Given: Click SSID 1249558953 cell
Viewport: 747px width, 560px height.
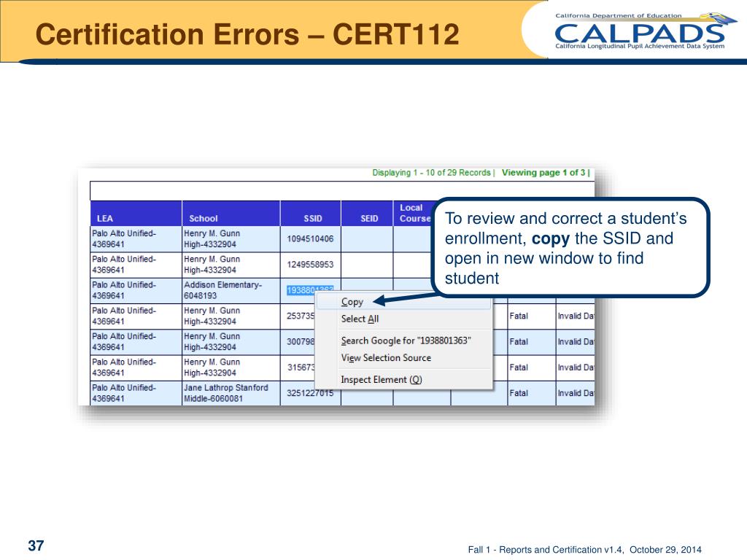Looking at the screenshot, I should tap(311, 265).
